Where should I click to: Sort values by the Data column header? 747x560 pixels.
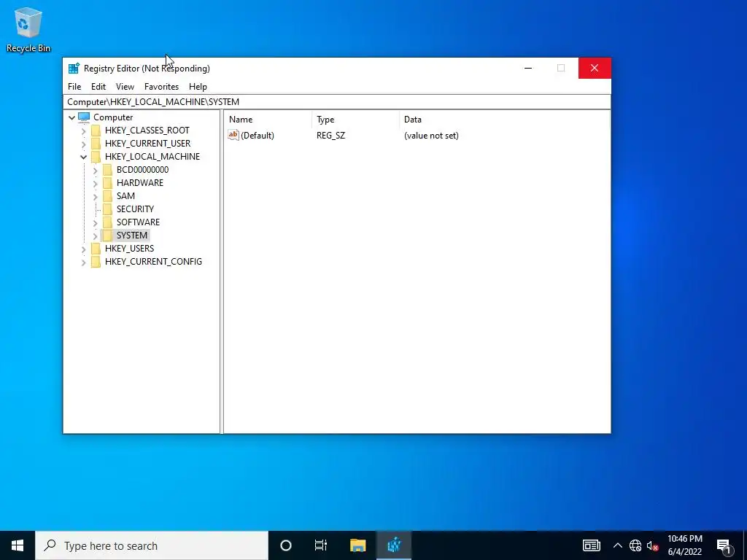click(x=504, y=120)
